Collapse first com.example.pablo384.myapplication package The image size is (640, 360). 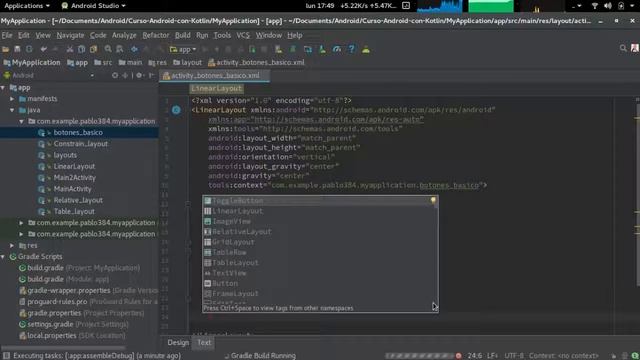pyautogui.click(x=22, y=122)
